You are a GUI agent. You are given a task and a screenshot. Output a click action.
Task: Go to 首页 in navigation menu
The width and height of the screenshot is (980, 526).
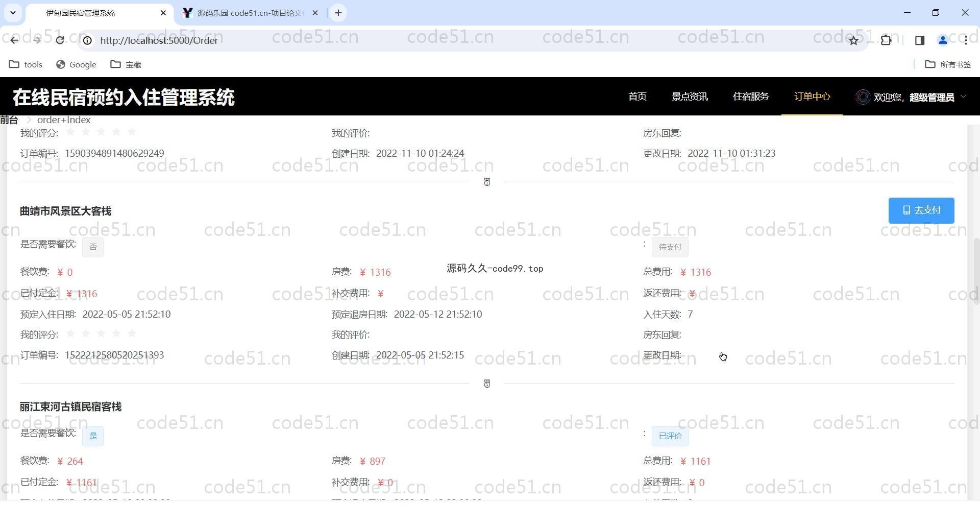tap(637, 97)
